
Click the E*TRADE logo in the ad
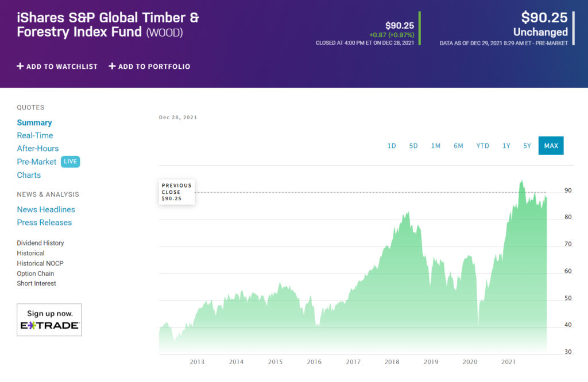pyautogui.click(x=49, y=326)
